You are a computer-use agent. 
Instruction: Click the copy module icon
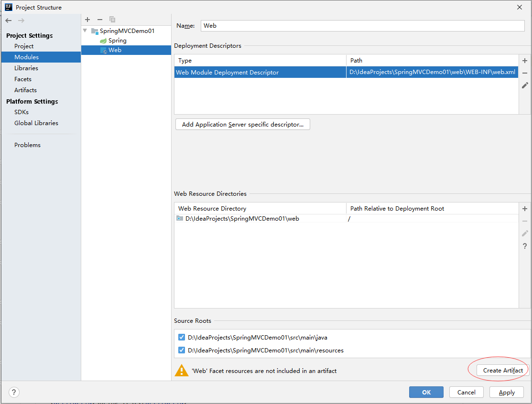[x=112, y=20]
